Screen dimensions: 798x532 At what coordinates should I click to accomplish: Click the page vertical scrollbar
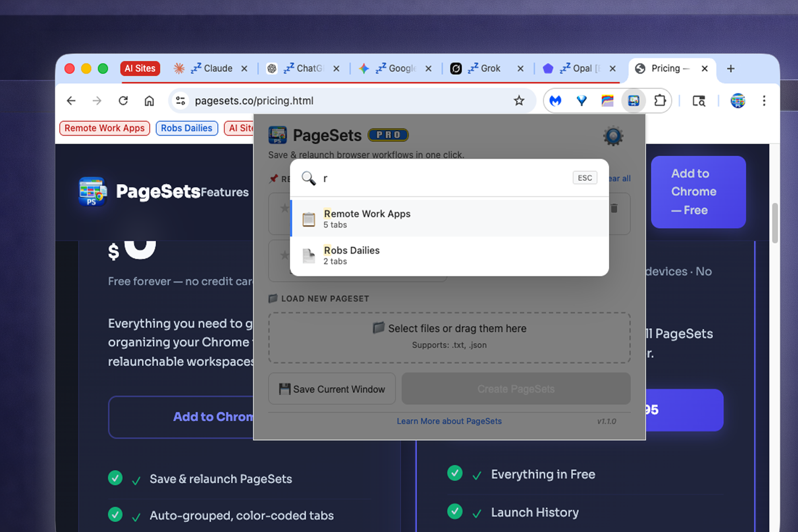[775, 223]
